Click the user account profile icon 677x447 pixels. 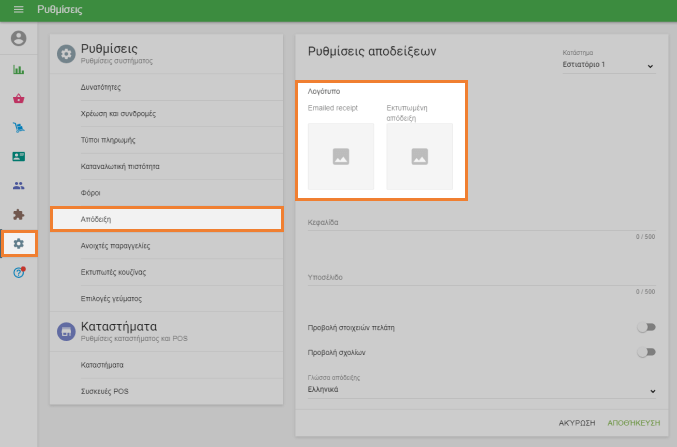point(18,39)
